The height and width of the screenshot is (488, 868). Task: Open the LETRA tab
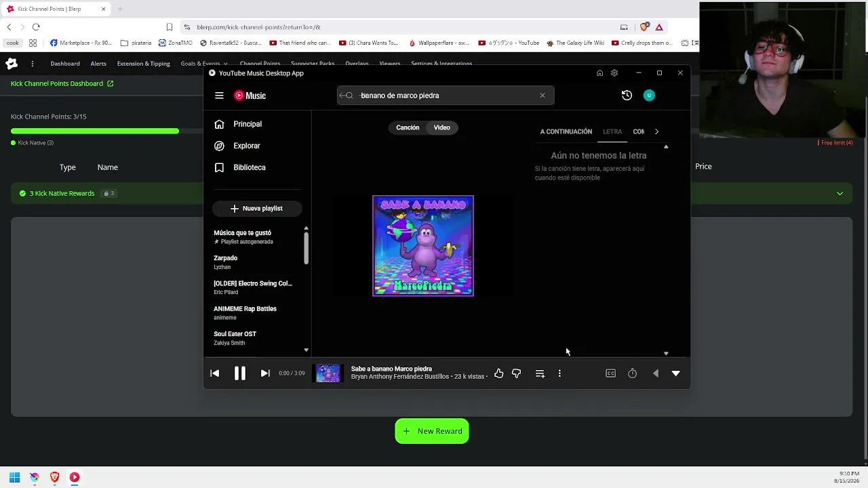[612, 131]
